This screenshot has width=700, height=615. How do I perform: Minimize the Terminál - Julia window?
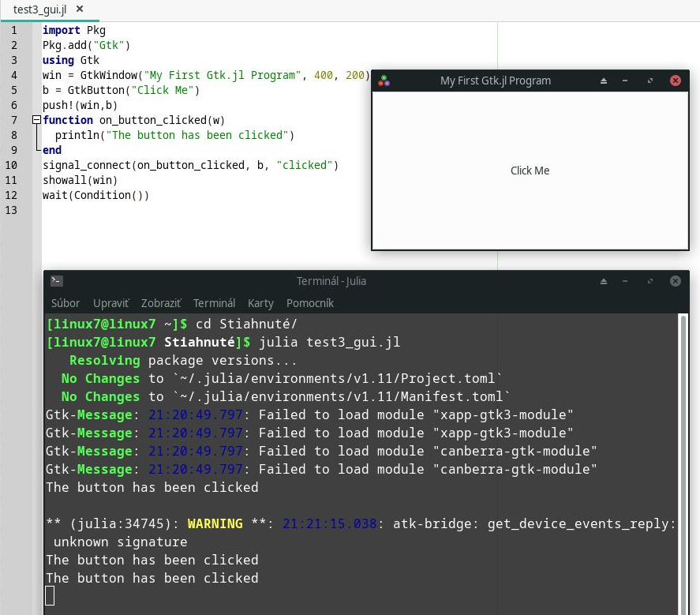pos(625,281)
